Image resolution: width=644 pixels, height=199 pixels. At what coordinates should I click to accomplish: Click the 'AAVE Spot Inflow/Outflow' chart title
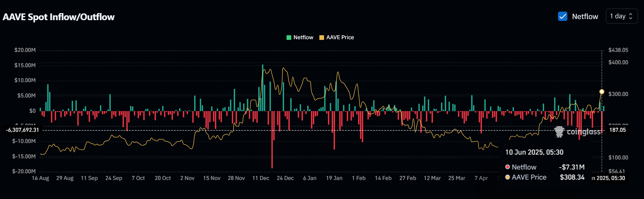point(59,17)
